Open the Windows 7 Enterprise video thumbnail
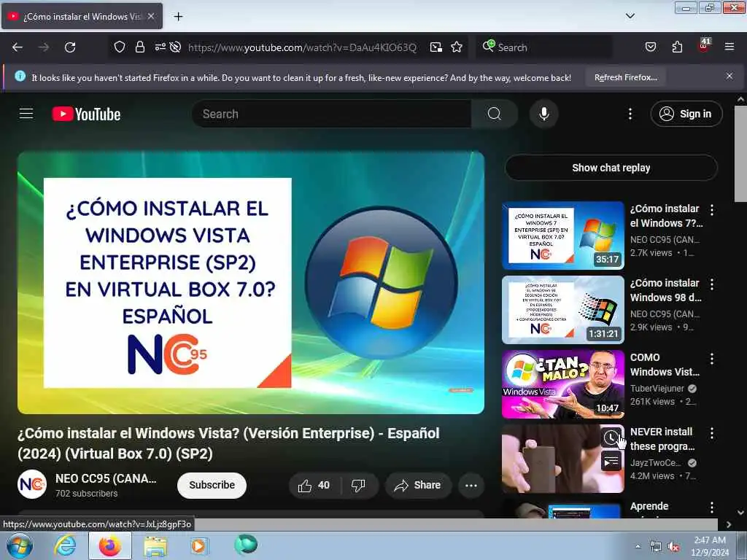The image size is (747, 560). (x=562, y=236)
